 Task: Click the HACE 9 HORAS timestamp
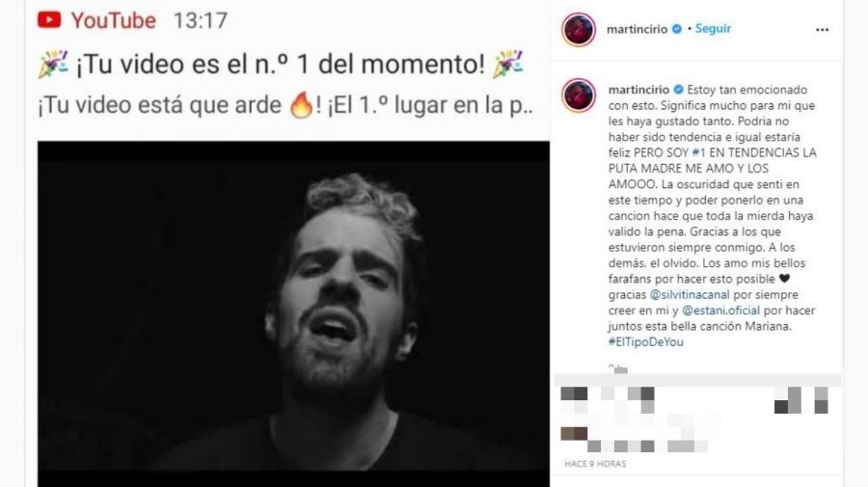tap(595, 464)
